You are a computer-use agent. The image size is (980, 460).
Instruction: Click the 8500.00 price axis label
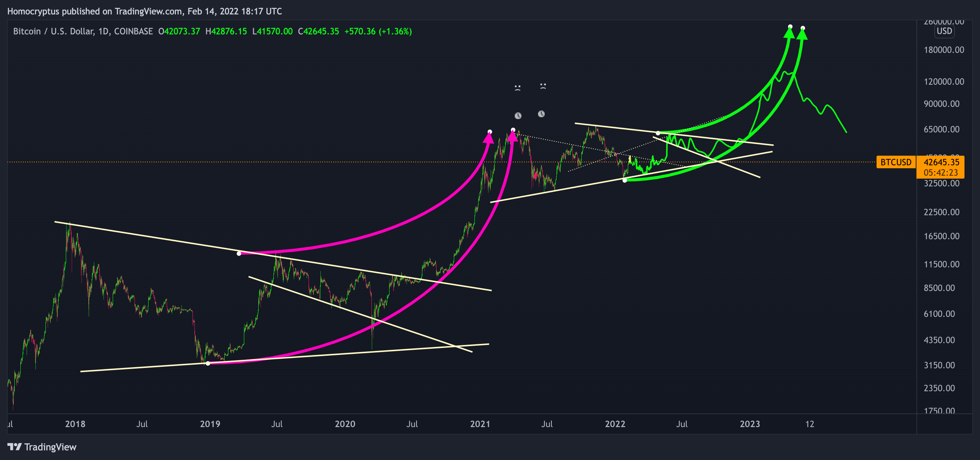939,288
